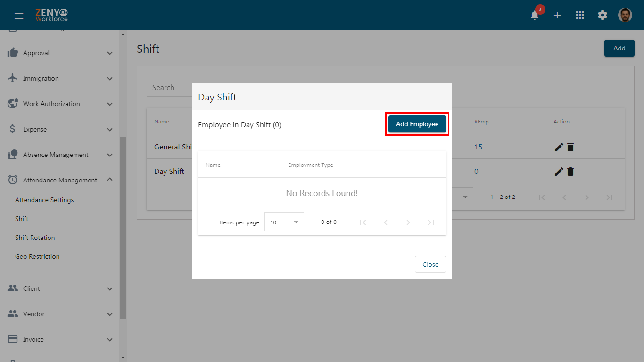This screenshot has width=644, height=362.
Task: Open notifications bell with 7 badge
Action: [x=535, y=15]
